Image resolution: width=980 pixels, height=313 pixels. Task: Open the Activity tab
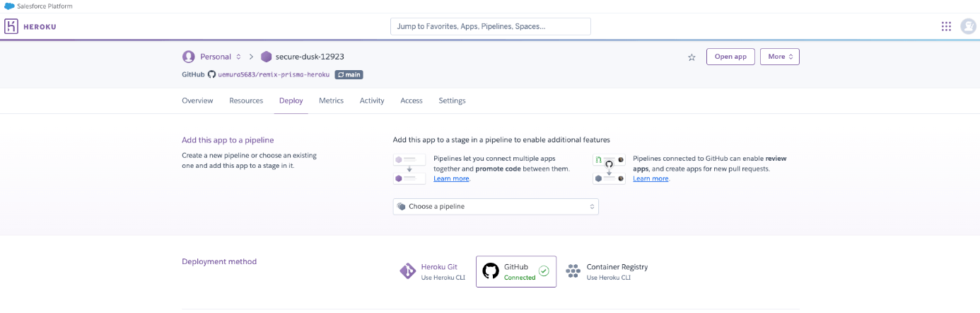(x=372, y=101)
